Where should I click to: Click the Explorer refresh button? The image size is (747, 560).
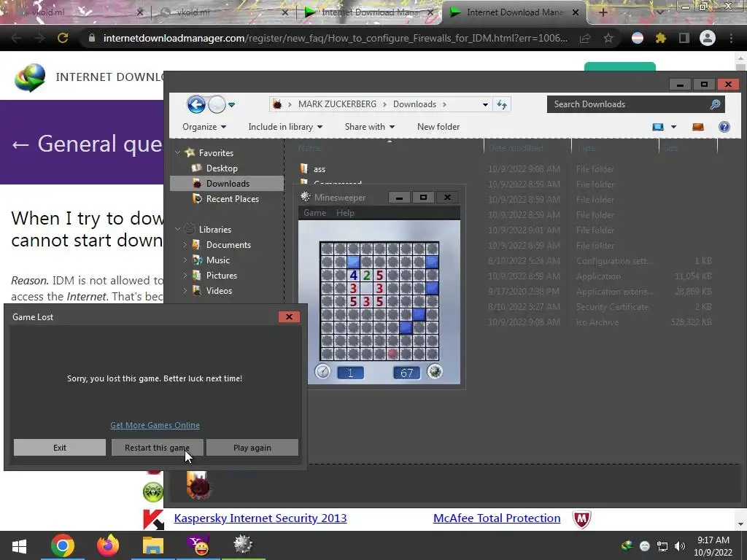coord(502,105)
